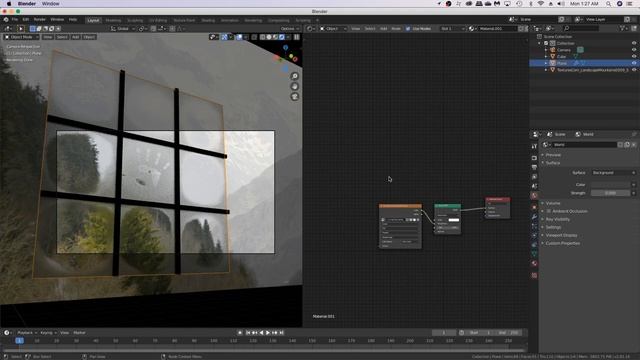Expand the Custom Properties panel
This screenshot has width=640, height=360.
coord(562,243)
